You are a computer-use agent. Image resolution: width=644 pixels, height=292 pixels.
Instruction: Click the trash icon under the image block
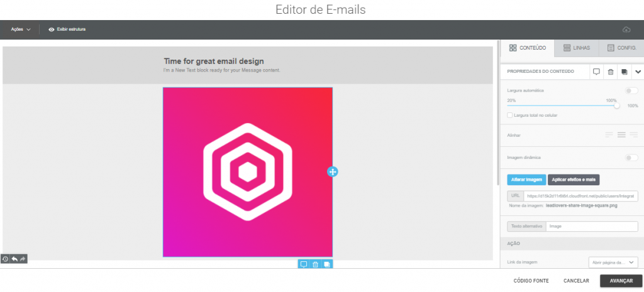coord(315,264)
